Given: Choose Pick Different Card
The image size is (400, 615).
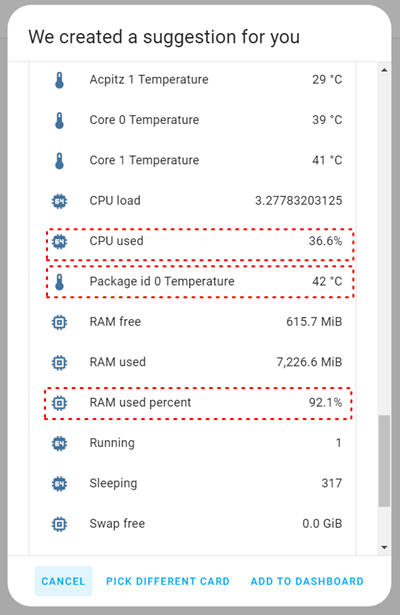Looking at the screenshot, I should [168, 581].
